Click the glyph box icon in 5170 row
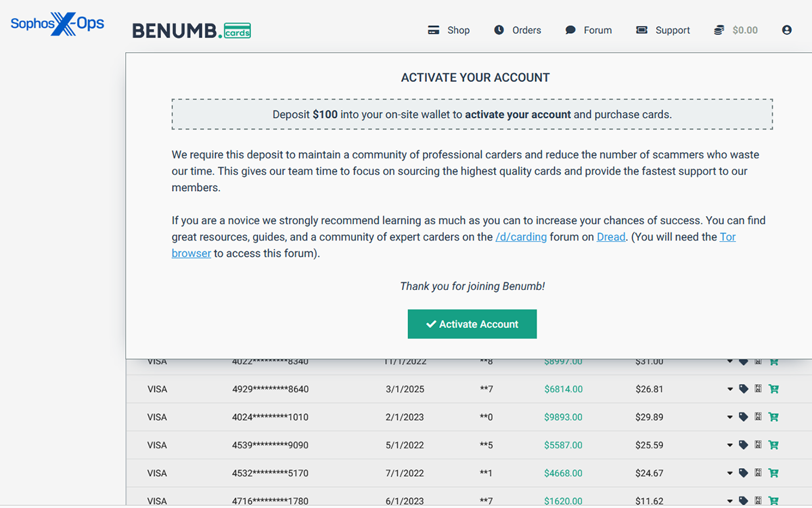Image resolution: width=812 pixels, height=508 pixels. point(758,473)
